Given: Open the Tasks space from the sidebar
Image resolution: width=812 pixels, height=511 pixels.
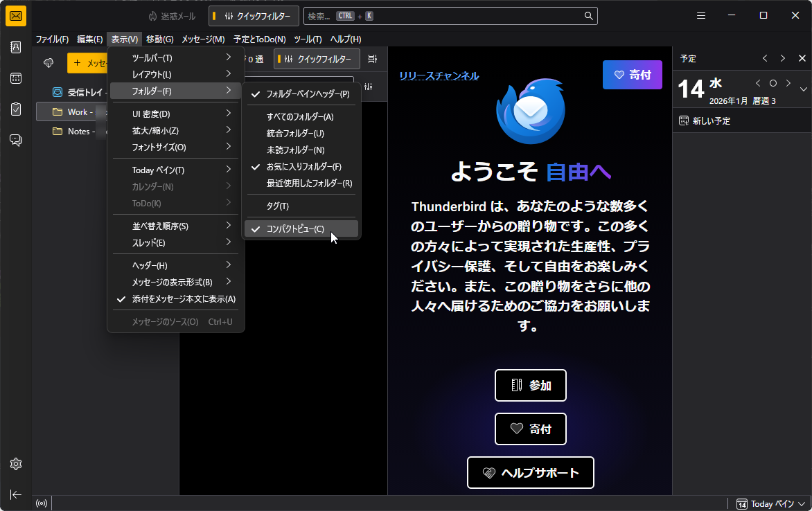Looking at the screenshot, I should (15, 109).
